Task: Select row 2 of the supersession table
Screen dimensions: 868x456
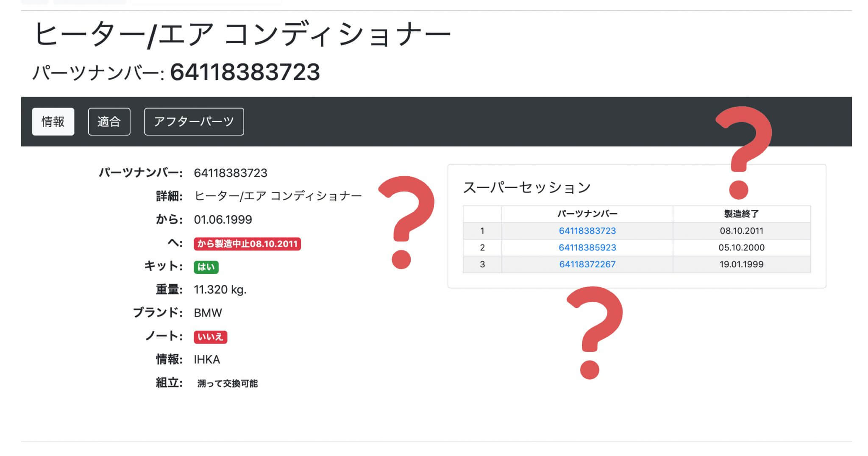Action: 678,247
